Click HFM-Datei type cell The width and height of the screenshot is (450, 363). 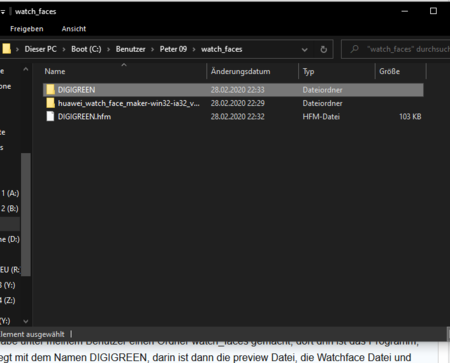[x=321, y=116]
